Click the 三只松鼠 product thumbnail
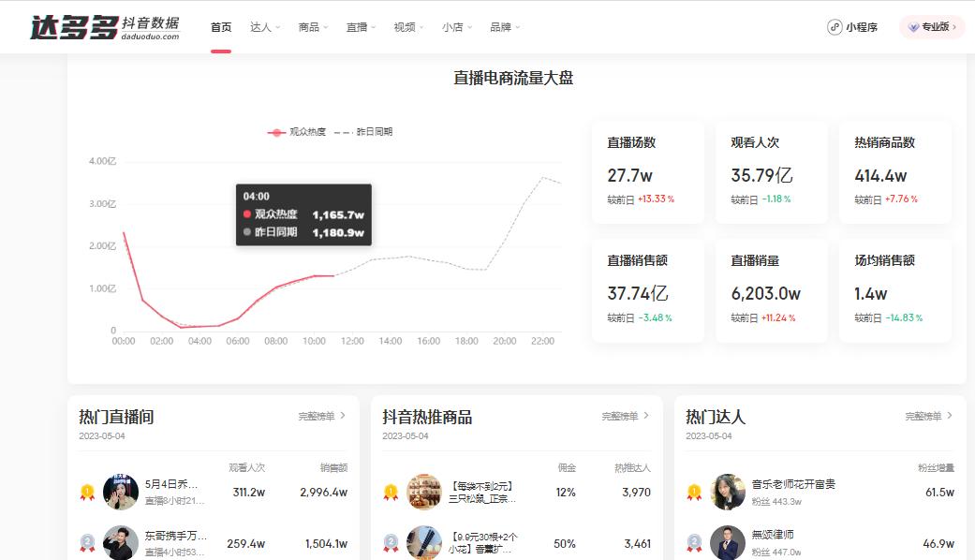975x560 pixels. [424, 490]
